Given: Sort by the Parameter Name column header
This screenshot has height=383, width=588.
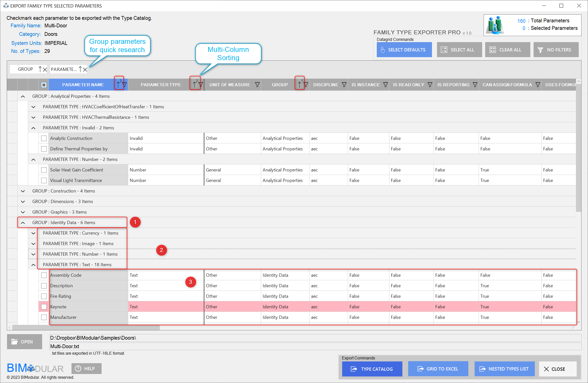Looking at the screenshot, I should tap(83, 85).
